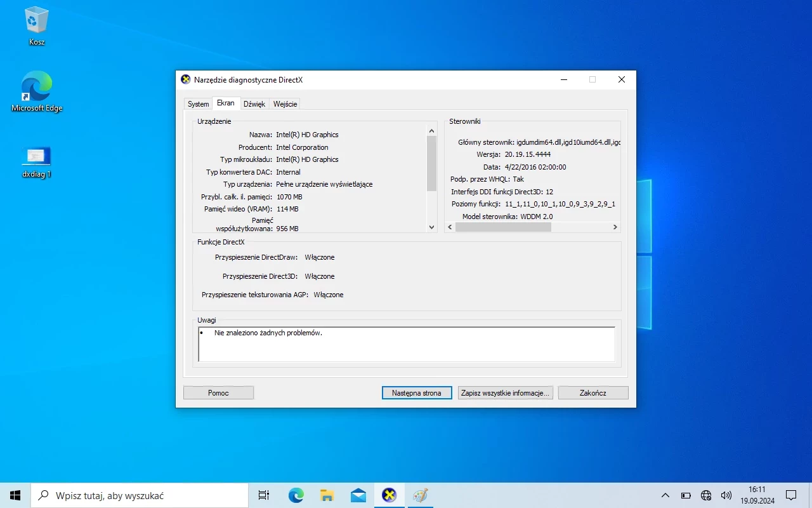Image resolution: width=812 pixels, height=508 pixels.
Task: Click the Windows Start button
Action: (x=15, y=495)
